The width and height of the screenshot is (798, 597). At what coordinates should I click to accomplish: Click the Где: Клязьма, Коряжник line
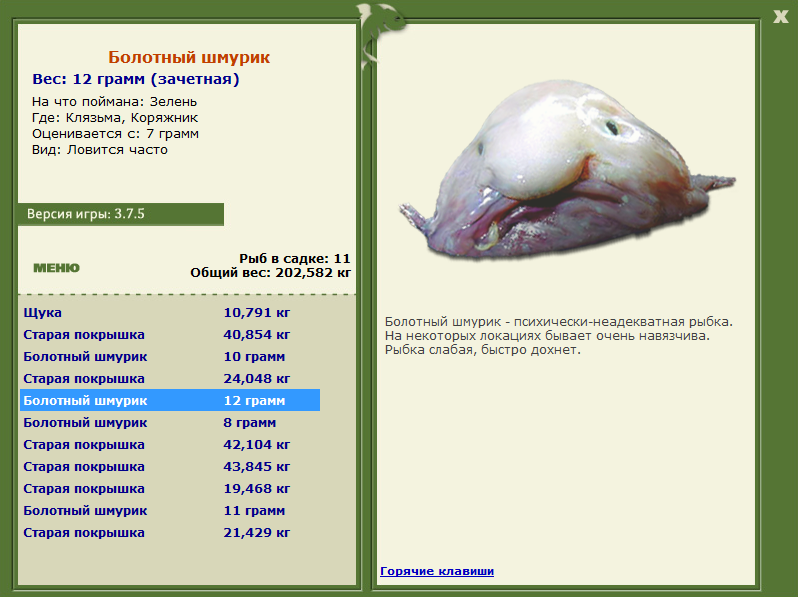pyautogui.click(x=115, y=118)
